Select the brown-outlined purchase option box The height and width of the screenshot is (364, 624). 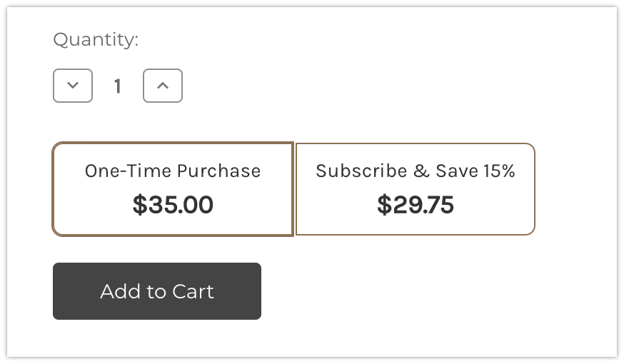[x=173, y=189]
